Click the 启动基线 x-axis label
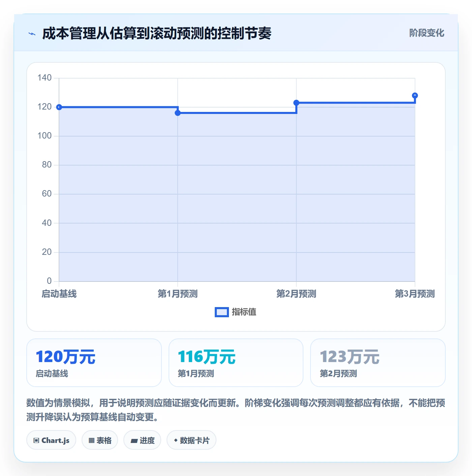This screenshot has height=476, width=472. 59,294
